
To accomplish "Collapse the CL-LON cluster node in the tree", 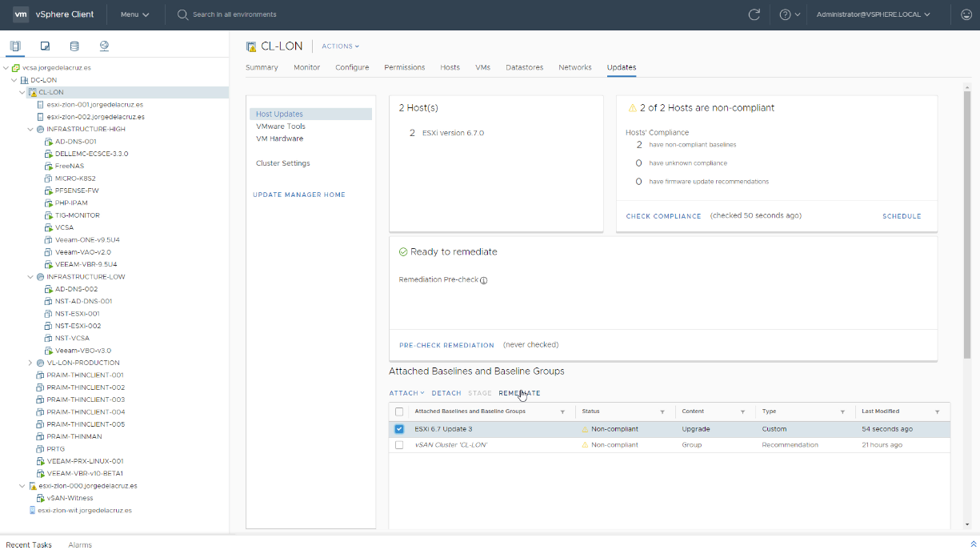I will tap(22, 92).
